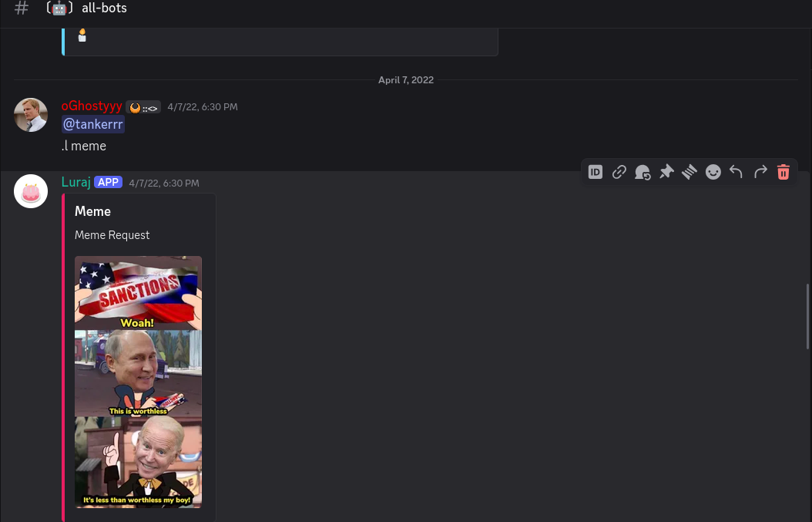Click the Luraj bot username

coord(76,182)
